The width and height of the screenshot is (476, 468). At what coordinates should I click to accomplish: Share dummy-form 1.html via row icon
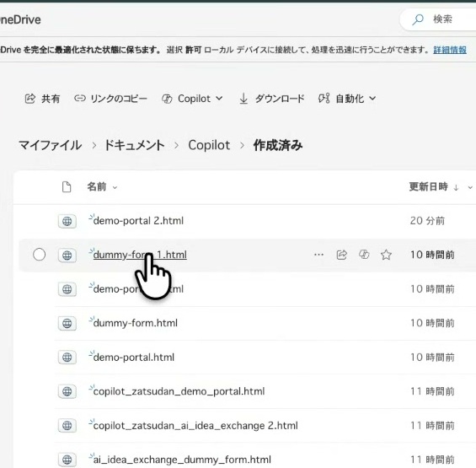pyautogui.click(x=341, y=255)
